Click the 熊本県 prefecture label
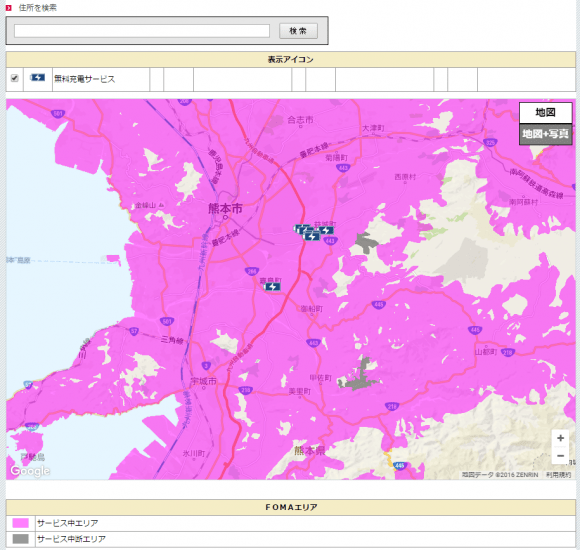Viewport: 580px width, 550px height. pos(309,451)
